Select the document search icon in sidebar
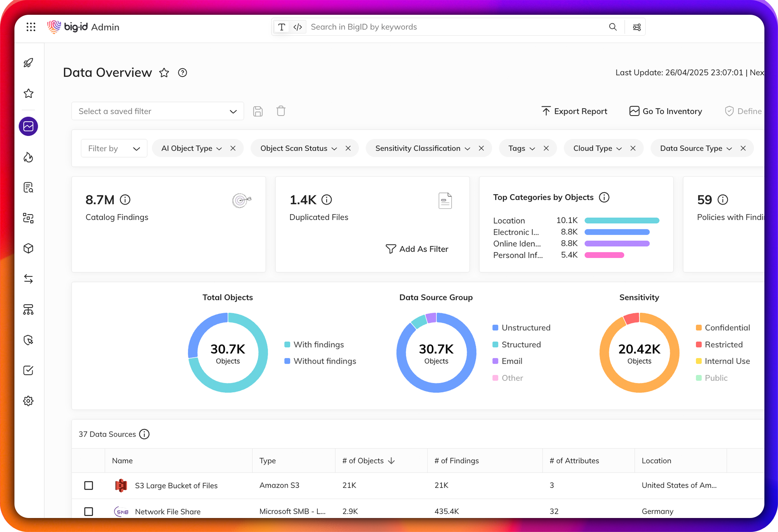Screen dimensions: 778x532 pos(28,187)
